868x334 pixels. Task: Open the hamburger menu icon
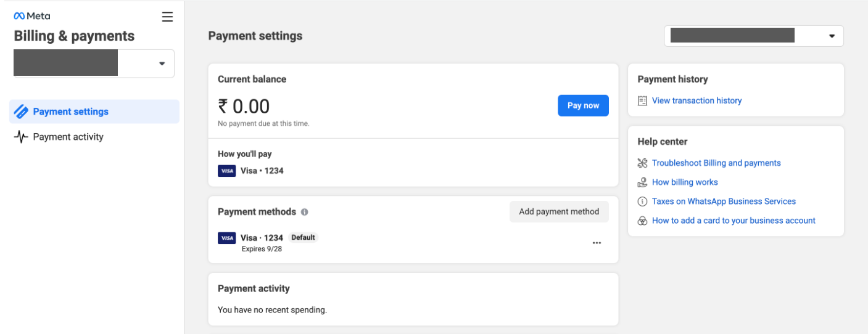167,17
